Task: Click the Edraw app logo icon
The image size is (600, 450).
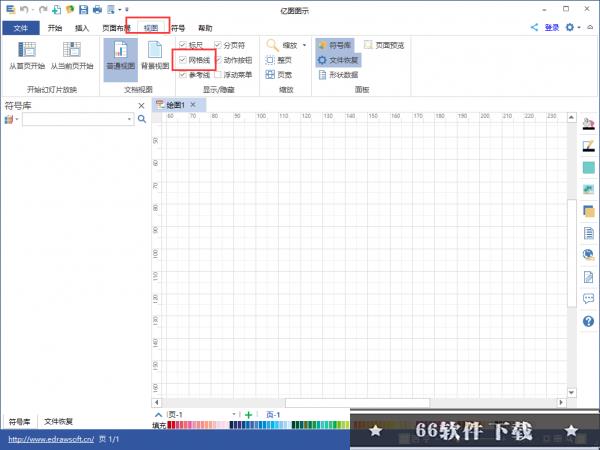Action: [10, 9]
